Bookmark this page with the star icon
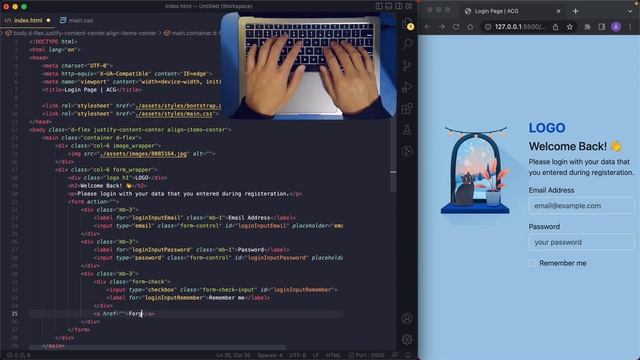Viewport: 640px width, 360px height. point(570,27)
